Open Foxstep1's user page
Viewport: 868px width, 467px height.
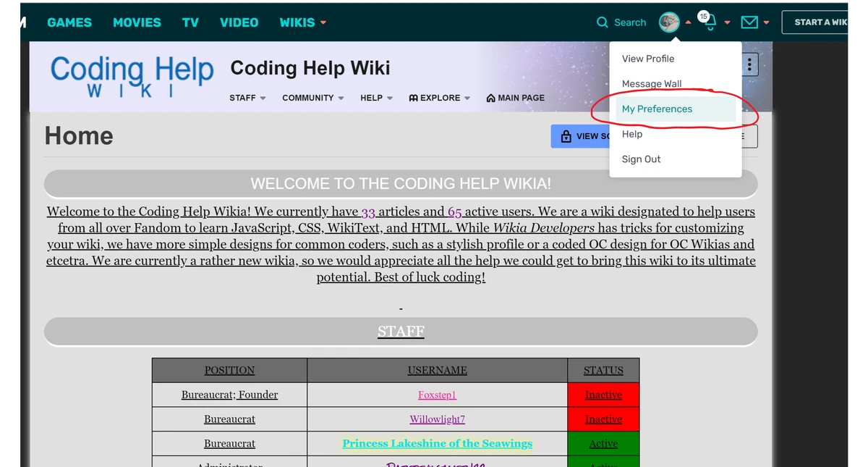[x=437, y=395]
